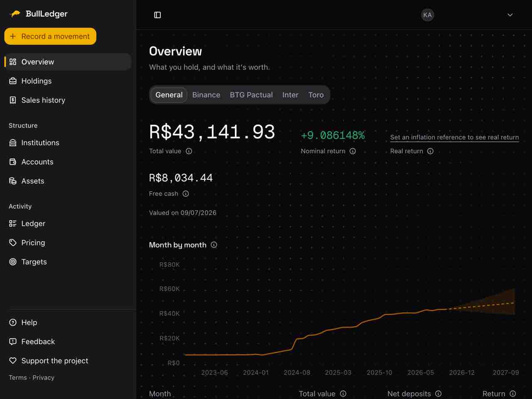Click the R$40K axis label
This screenshot has height=399, width=532.
170,314
